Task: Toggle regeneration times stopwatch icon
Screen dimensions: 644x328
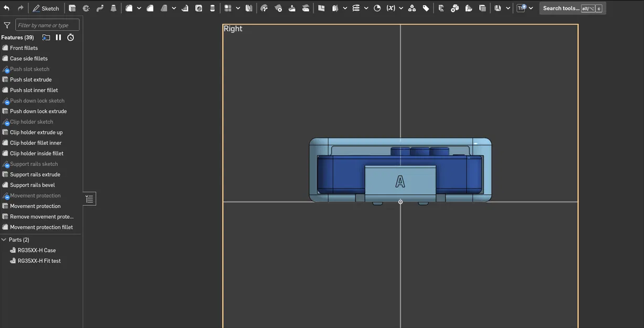Action: 70,37
